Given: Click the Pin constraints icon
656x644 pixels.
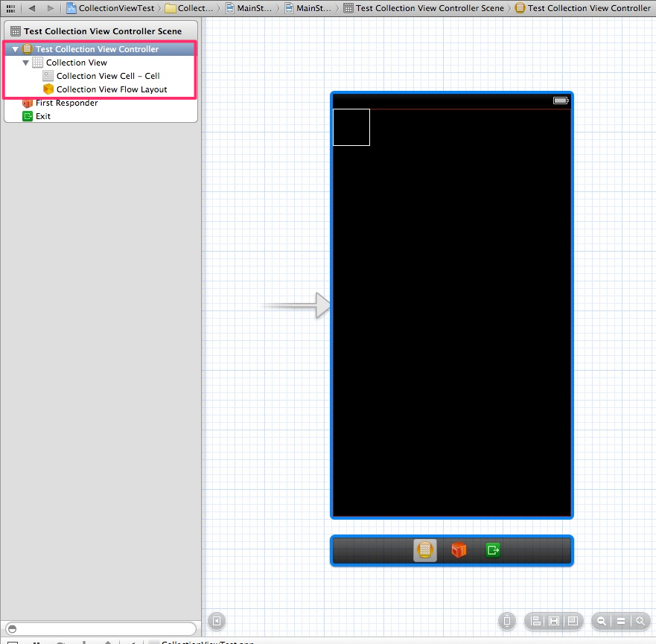Looking at the screenshot, I should [554, 621].
